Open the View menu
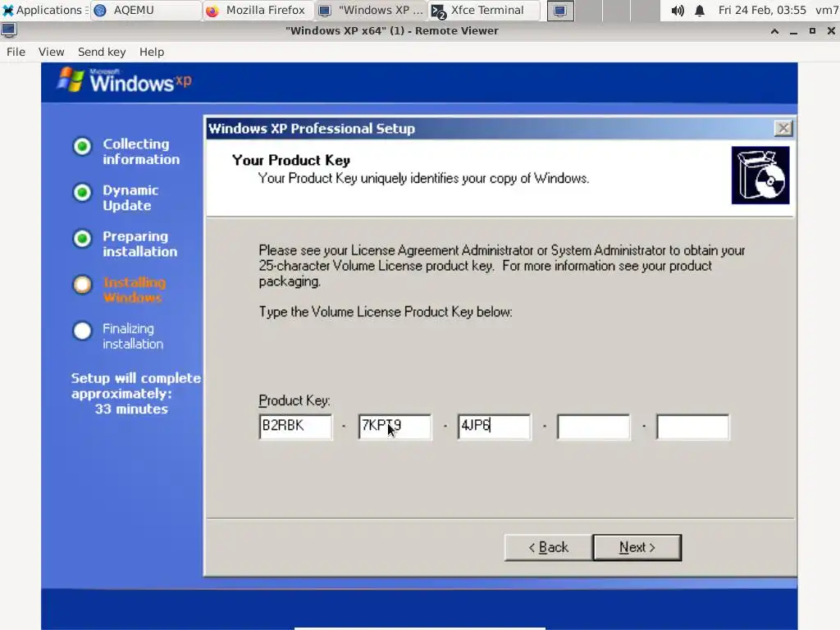This screenshot has height=630, width=840. coord(51,52)
